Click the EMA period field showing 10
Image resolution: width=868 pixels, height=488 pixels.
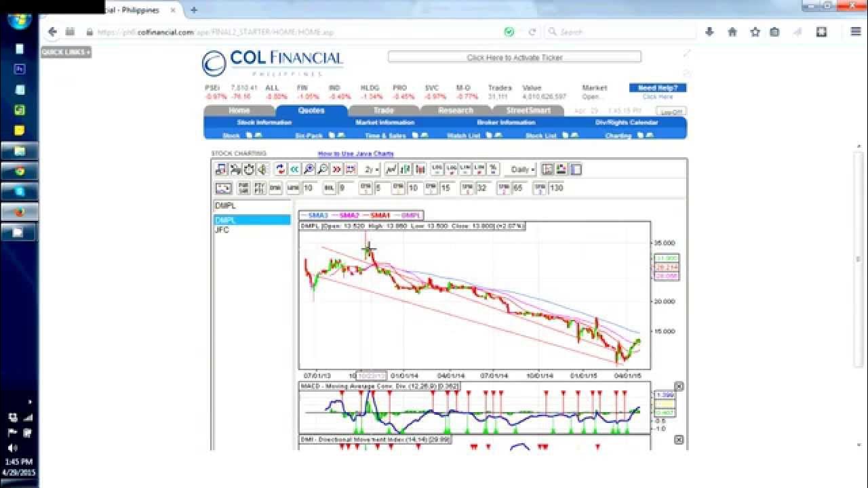pos(414,188)
